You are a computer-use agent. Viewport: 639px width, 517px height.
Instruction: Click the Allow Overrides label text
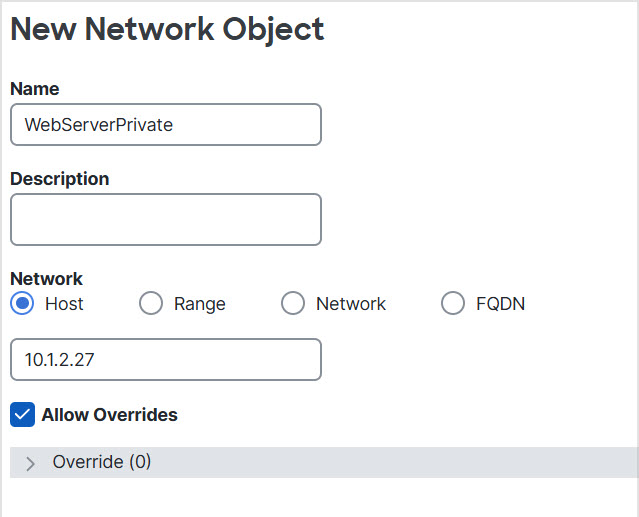pyautogui.click(x=109, y=415)
